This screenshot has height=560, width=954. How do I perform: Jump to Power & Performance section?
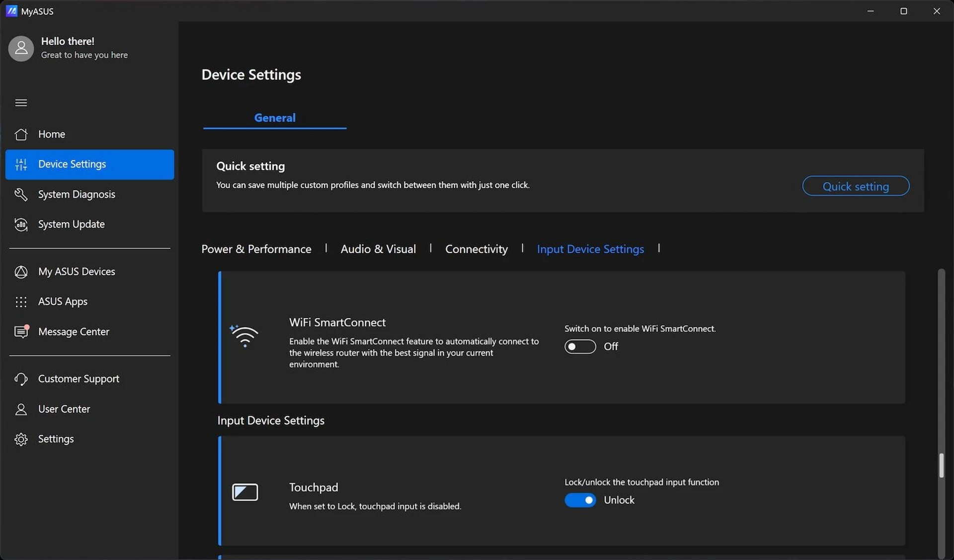pos(256,249)
